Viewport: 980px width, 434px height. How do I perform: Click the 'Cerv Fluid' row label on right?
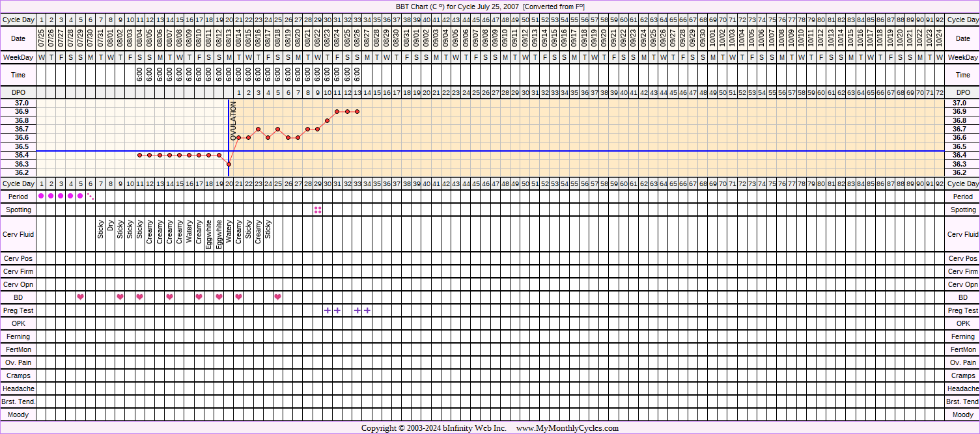(962, 234)
